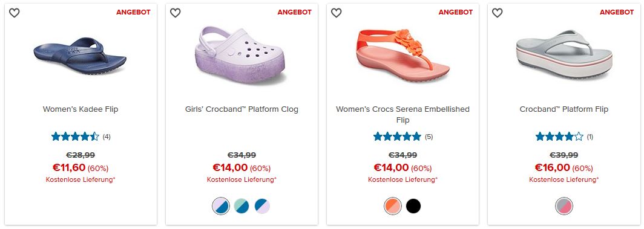The width and height of the screenshot is (644, 229).
Task: Open the Women's Kadee Flip product title
Action: [80, 109]
